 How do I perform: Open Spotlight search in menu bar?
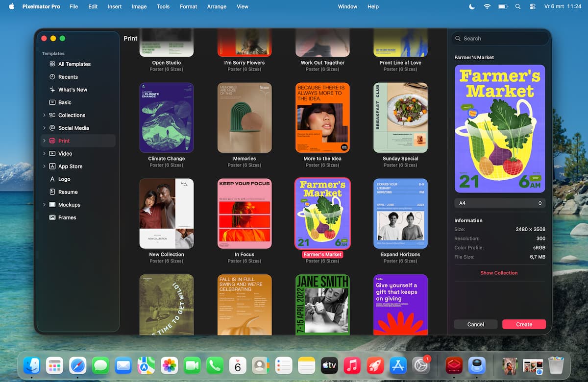(x=518, y=7)
